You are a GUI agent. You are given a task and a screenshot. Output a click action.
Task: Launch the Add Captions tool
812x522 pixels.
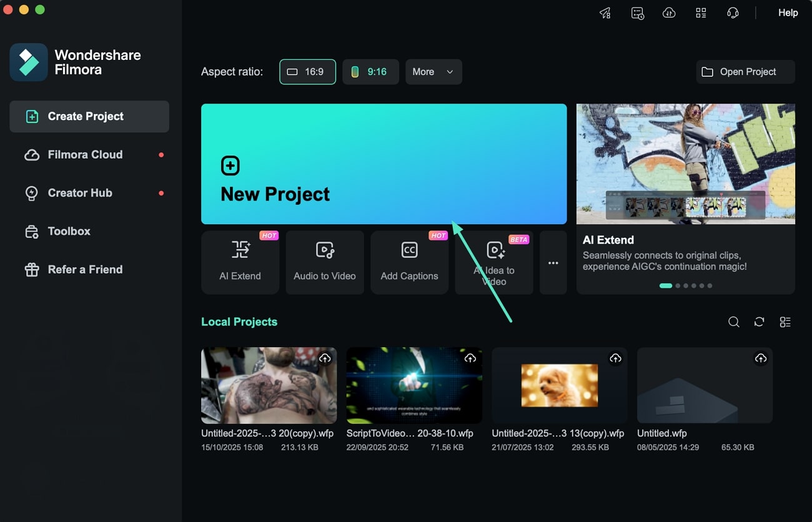click(409, 262)
